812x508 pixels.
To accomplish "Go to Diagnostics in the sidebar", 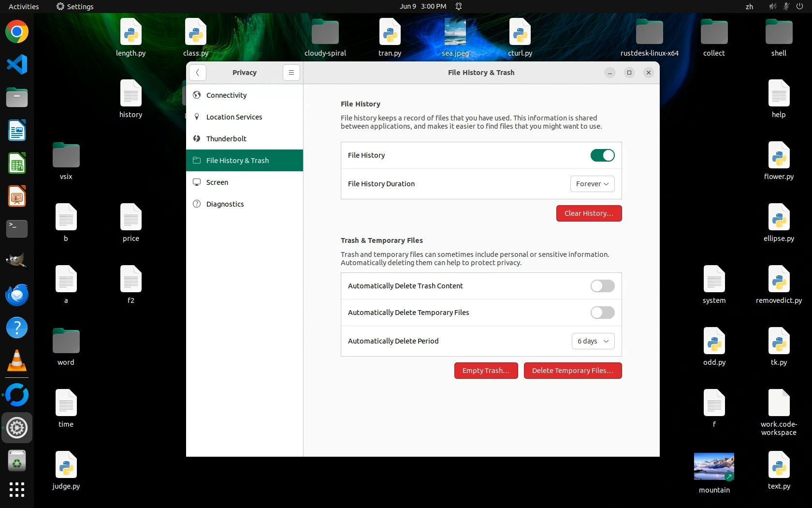I will (225, 204).
